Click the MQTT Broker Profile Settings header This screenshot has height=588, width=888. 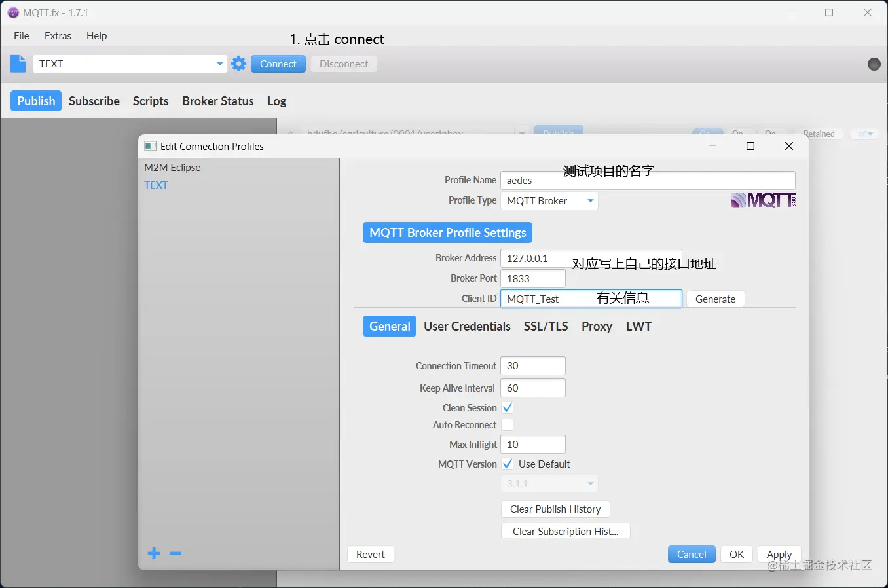tap(447, 232)
